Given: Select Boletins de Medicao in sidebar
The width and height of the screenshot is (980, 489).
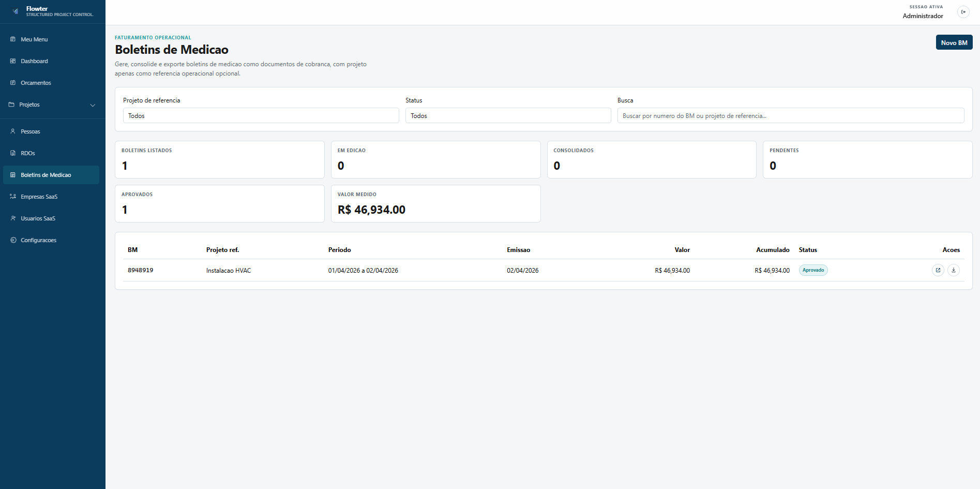Looking at the screenshot, I should coord(46,175).
